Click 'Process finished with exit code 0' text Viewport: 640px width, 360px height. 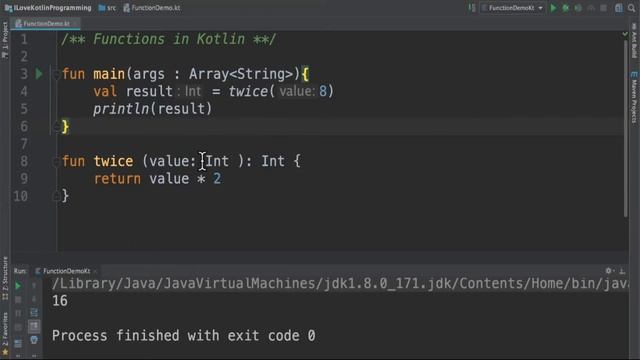(183, 336)
